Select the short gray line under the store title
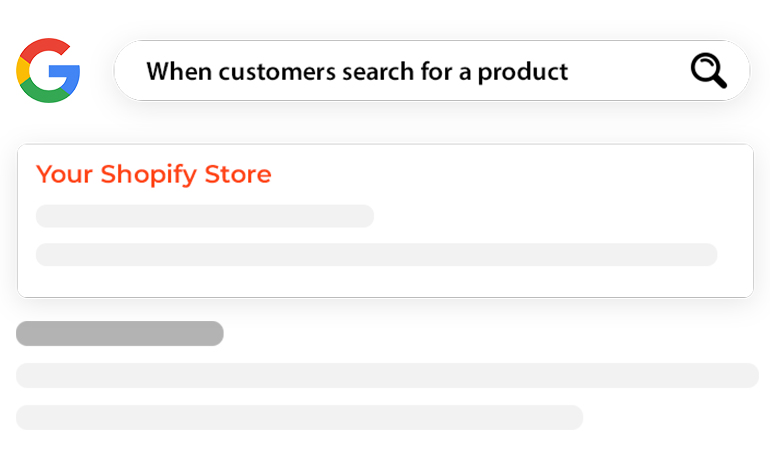 [x=205, y=216]
